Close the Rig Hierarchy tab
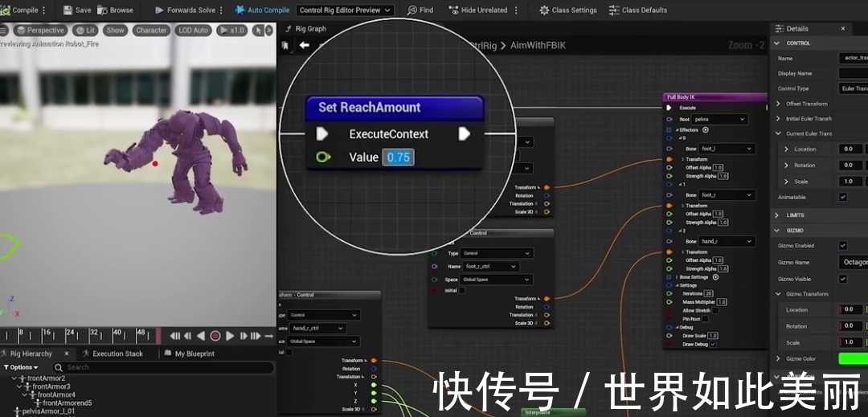This screenshot has height=417, width=868. point(67,354)
